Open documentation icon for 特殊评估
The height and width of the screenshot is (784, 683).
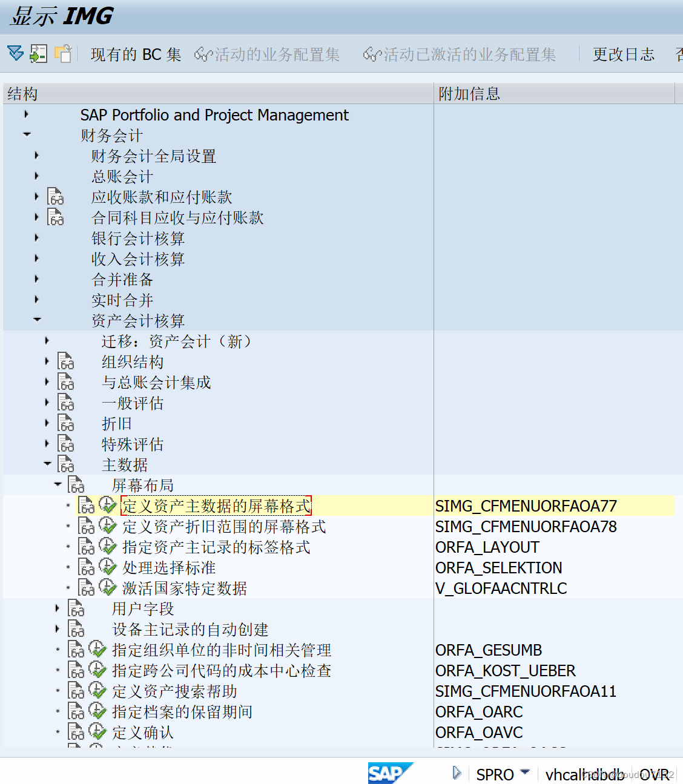tap(66, 444)
